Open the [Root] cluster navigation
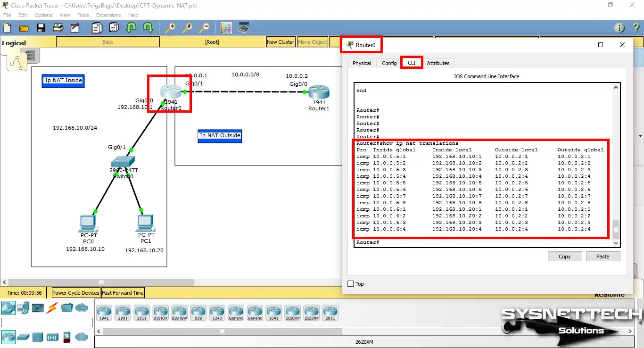This screenshot has height=348, width=644. (x=212, y=42)
